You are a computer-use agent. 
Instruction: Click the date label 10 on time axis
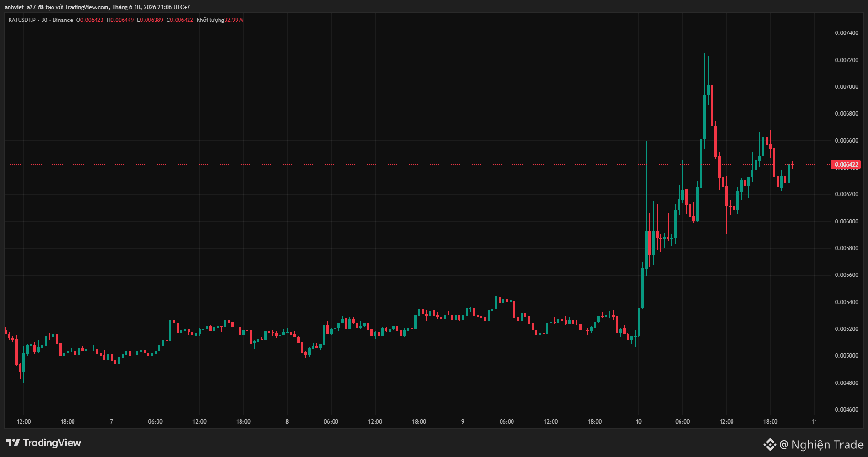[638, 422]
